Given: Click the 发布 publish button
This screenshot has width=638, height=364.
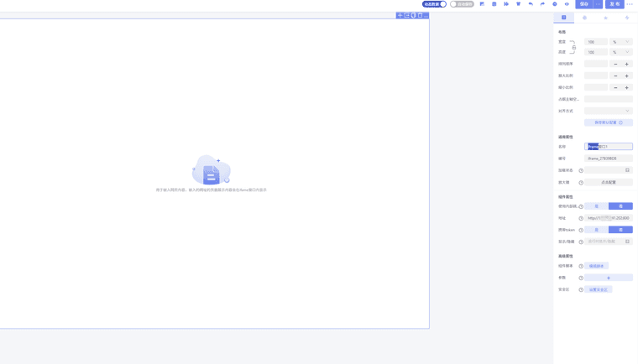Looking at the screenshot, I should [614, 4].
